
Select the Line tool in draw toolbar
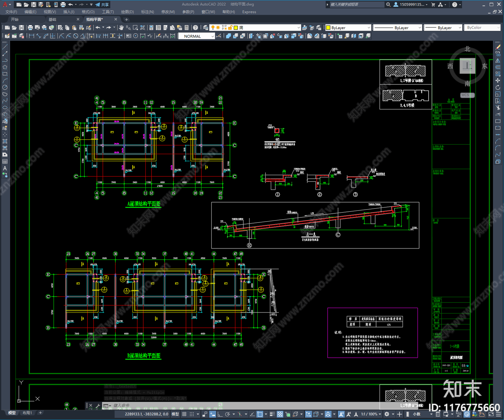5,47
